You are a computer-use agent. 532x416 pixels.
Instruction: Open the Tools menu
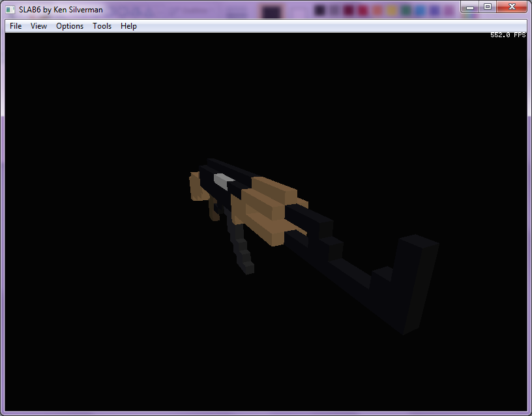pos(102,26)
